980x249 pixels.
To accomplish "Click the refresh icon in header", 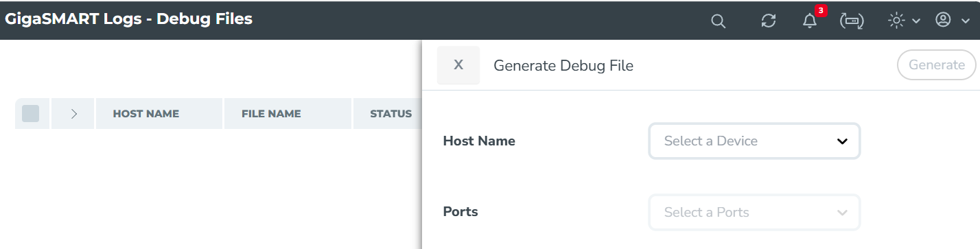I will 769,21.
